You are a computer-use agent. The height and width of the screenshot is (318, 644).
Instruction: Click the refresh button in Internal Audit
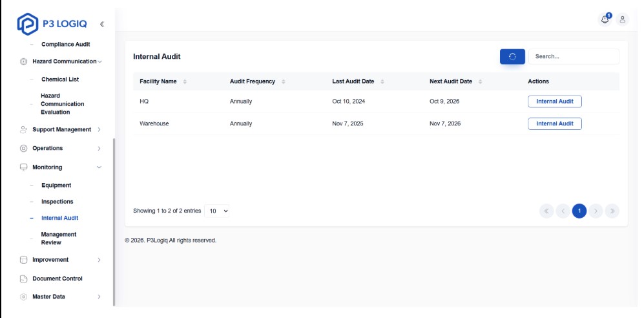pyautogui.click(x=512, y=57)
